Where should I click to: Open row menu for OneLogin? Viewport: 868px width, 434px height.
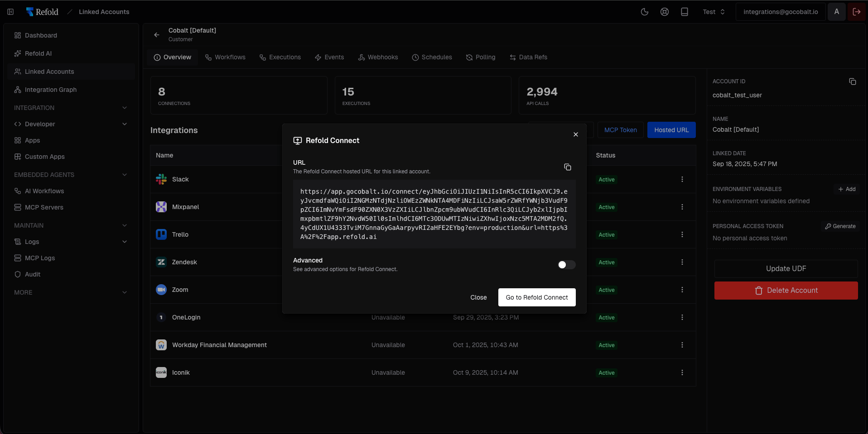click(682, 317)
